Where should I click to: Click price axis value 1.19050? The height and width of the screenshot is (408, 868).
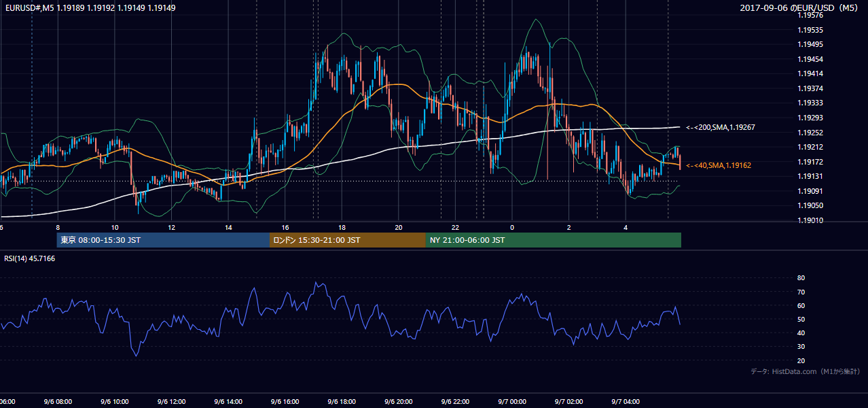810,205
